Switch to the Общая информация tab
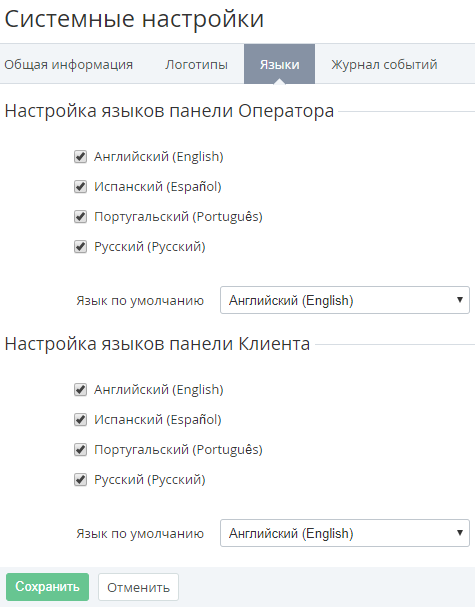 coord(69,64)
